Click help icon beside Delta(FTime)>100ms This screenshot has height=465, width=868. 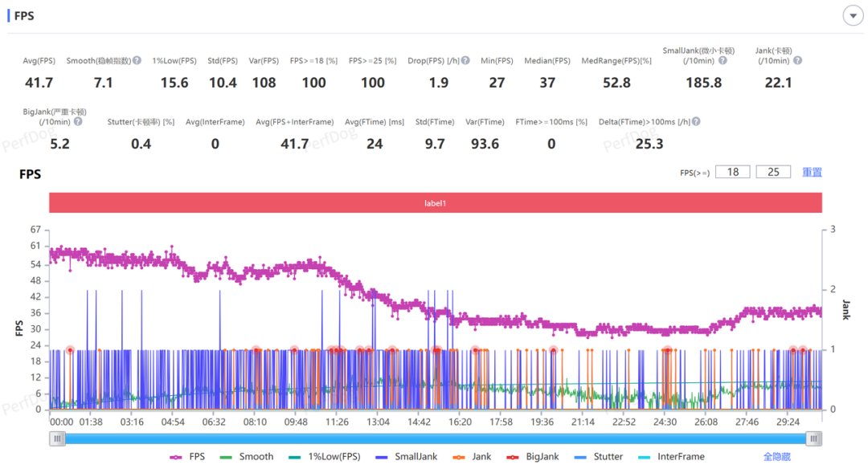tap(696, 122)
